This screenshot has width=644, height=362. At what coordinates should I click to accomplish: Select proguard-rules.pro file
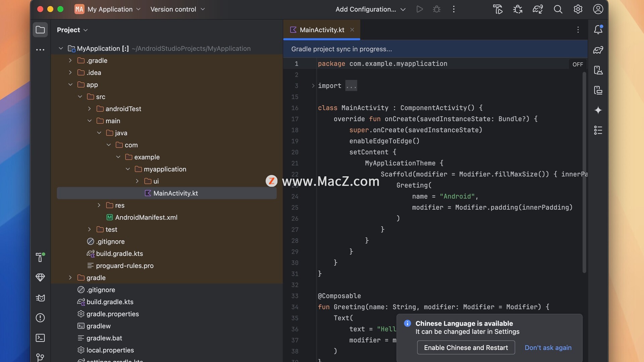click(120, 265)
